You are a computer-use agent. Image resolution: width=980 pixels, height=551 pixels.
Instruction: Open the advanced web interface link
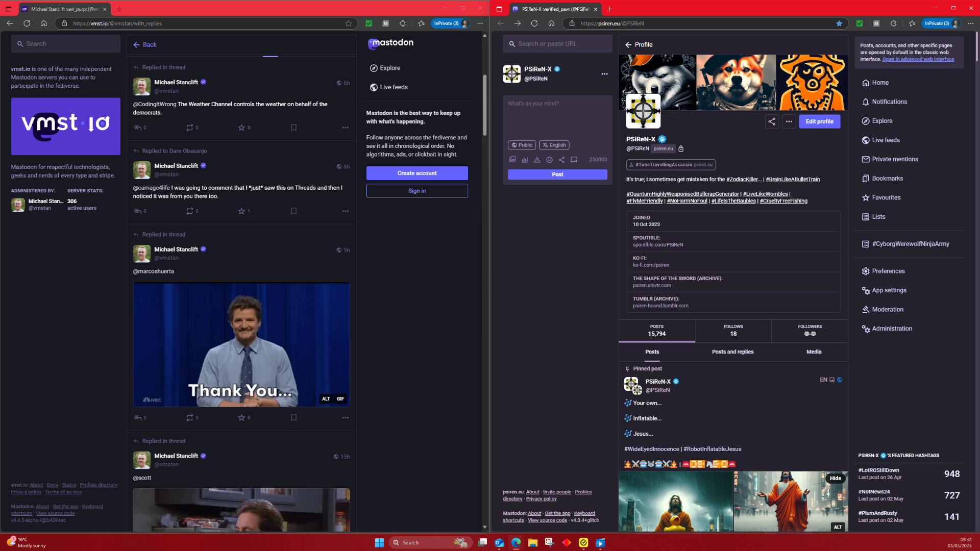click(x=918, y=60)
